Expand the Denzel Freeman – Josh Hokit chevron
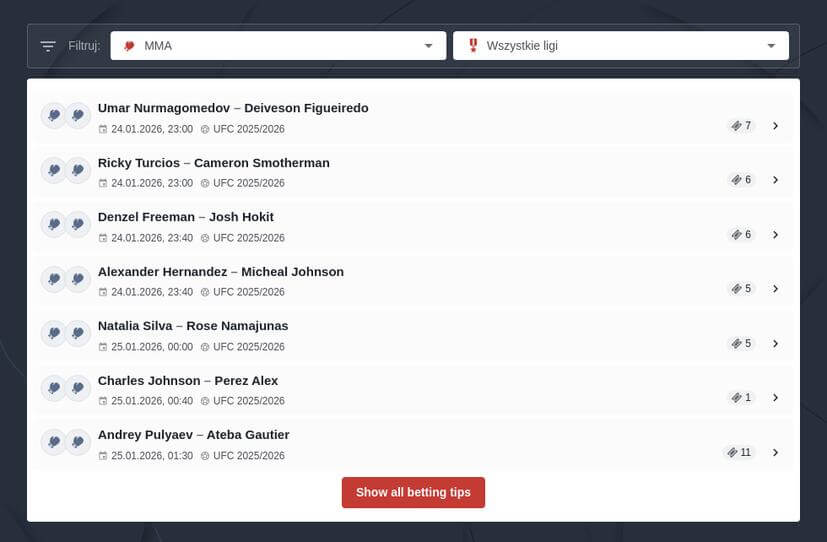This screenshot has height=542, width=827. 775,235
